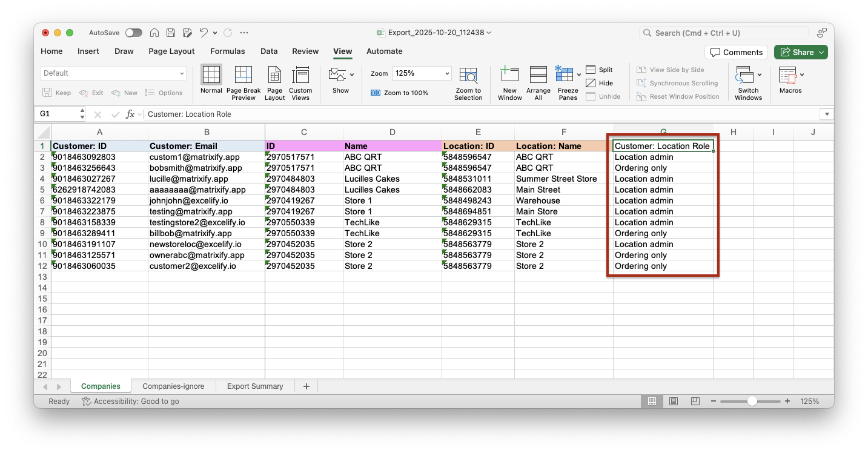Click the Zoom to Selection icon
The height and width of the screenshot is (453, 868).
click(468, 76)
